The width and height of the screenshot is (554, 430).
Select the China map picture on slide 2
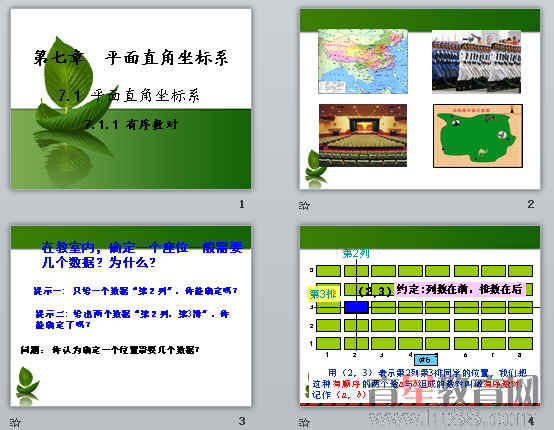[363, 61]
